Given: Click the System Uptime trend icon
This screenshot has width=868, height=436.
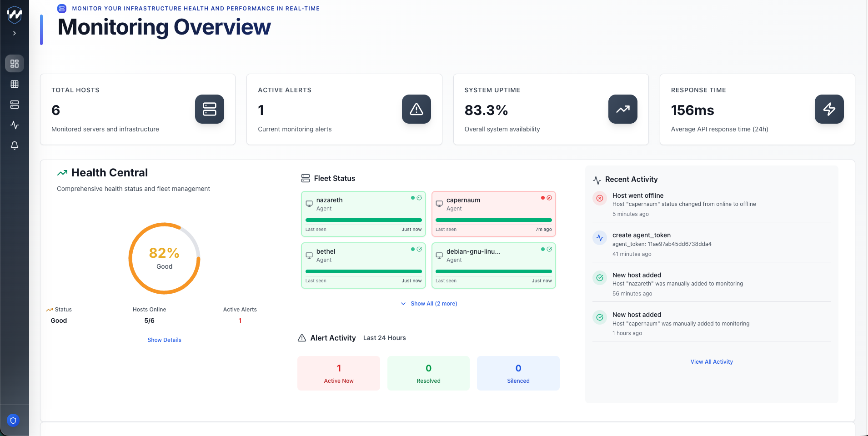Looking at the screenshot, I should click(623, 109).
